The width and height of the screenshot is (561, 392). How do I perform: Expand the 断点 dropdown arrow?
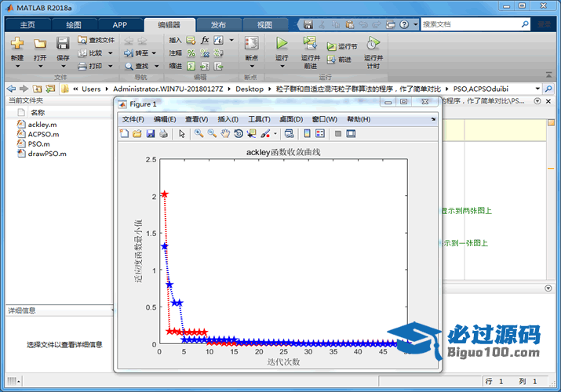pyautogui.click(x=252, y=66)
